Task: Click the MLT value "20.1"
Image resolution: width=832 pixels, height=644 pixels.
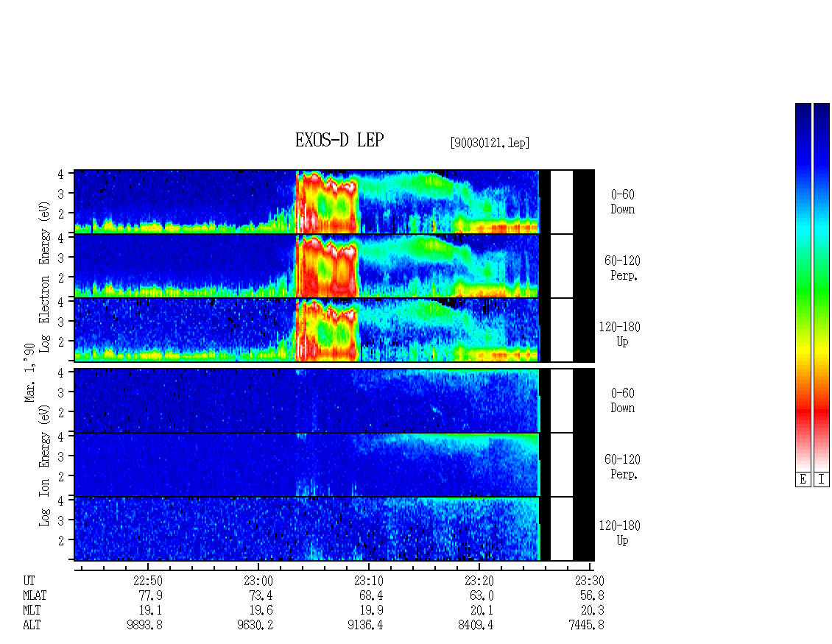Action: (x=482, y=610)
